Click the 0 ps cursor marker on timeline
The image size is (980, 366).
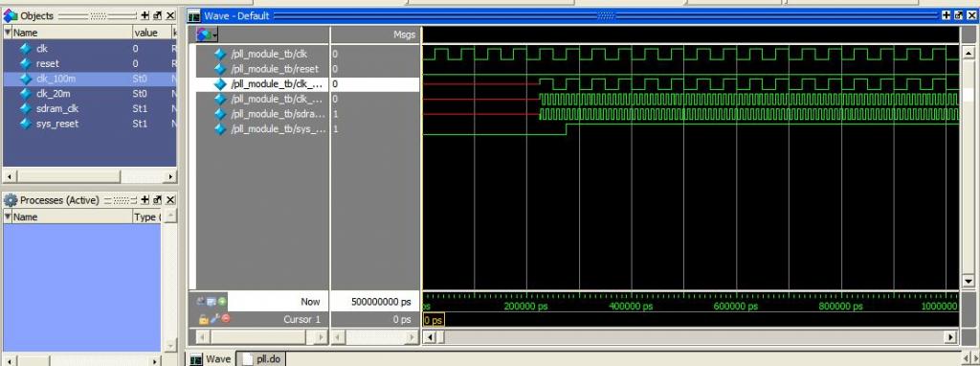point(434,320)
